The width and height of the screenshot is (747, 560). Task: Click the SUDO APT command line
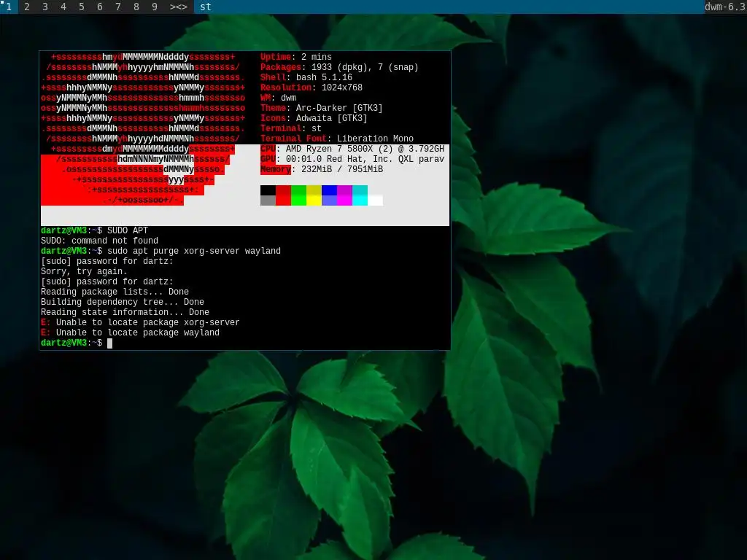point(128,230)
